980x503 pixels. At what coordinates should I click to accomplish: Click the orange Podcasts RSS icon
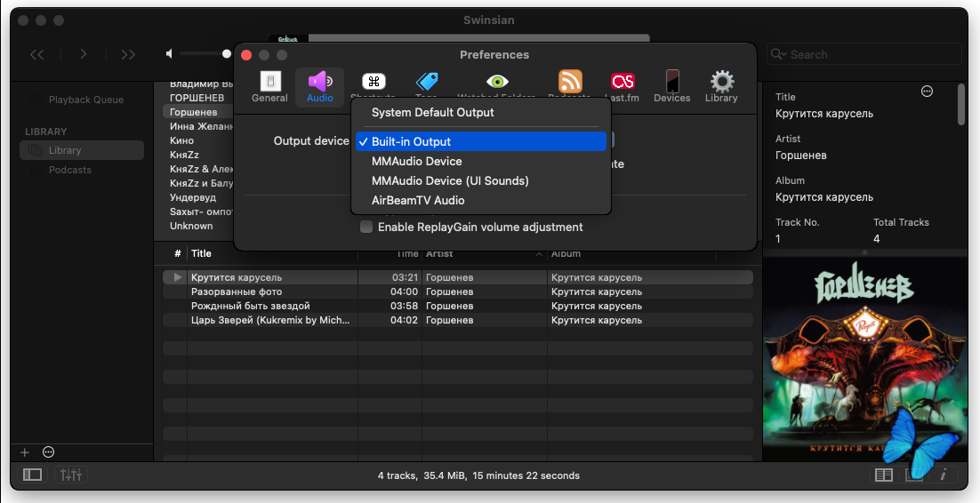(x=570, y=83)
